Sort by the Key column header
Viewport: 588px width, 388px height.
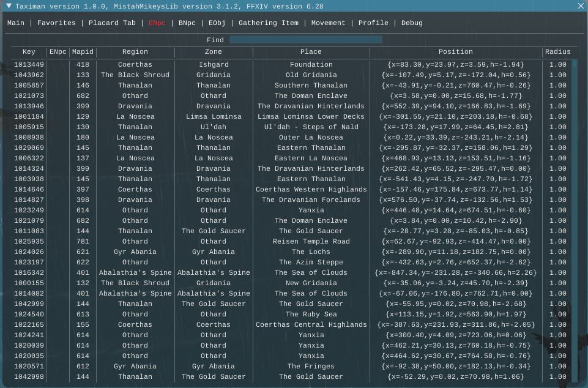point(29,52)
